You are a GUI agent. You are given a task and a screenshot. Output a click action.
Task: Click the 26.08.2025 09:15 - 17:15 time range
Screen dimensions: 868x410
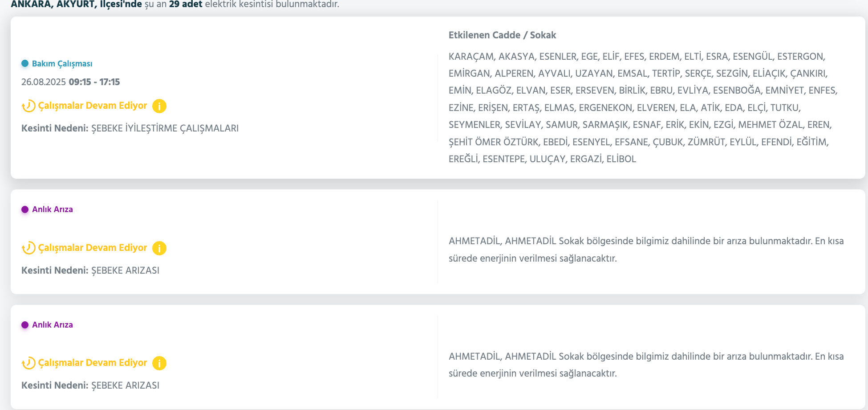[71, 82]
